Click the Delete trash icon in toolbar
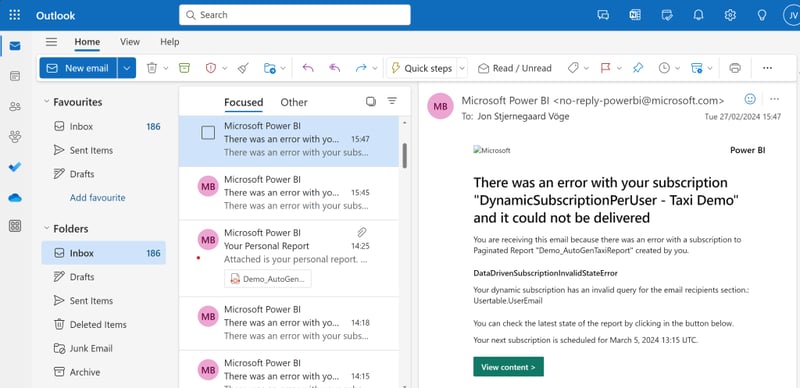800x388 pixels. pos(152,68)
